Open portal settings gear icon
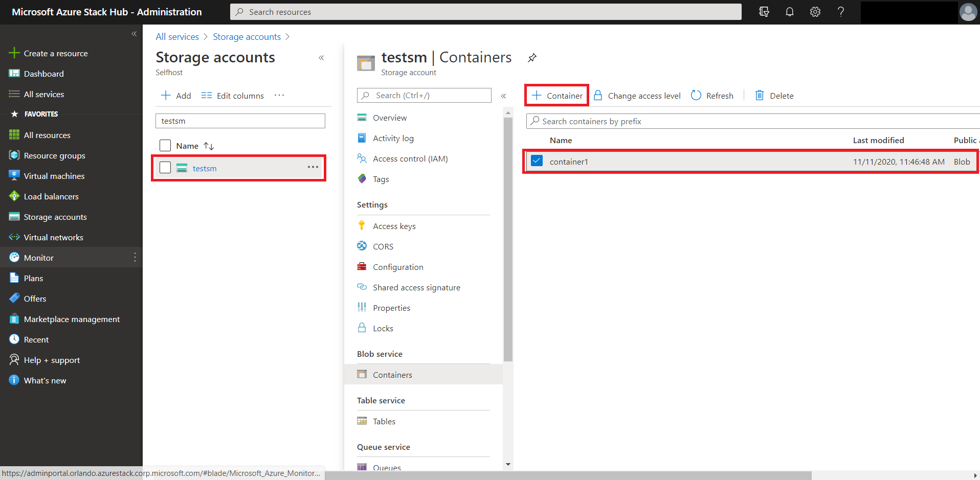Viewport: 980px width, 480px height. coord(815,12)
